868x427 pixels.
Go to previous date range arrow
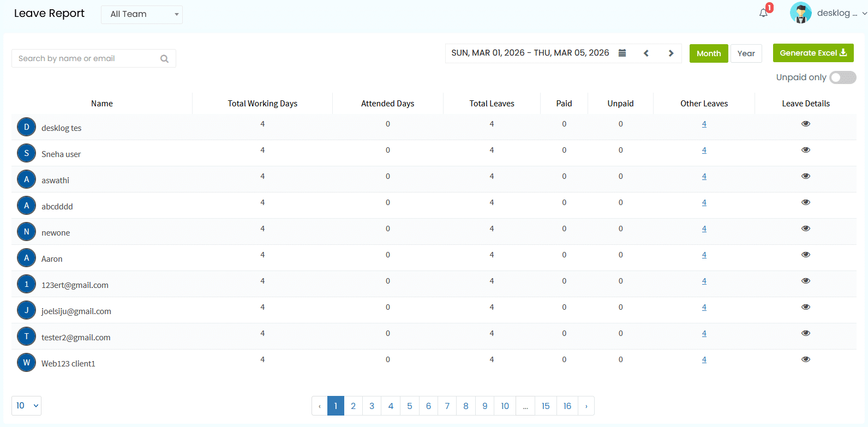pos(646,53)
